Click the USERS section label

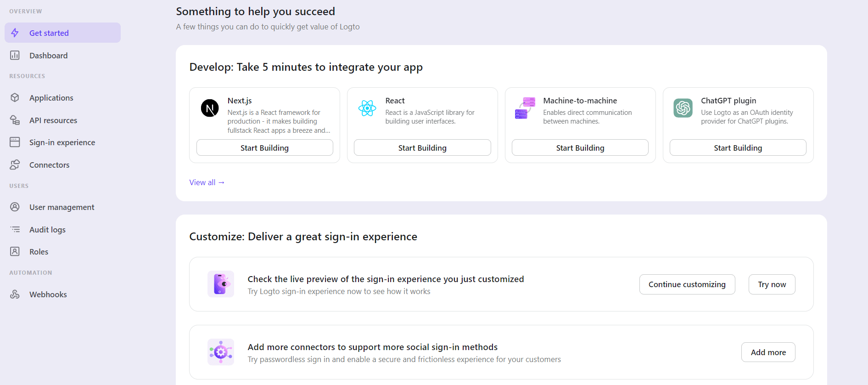tap(19, 186)
